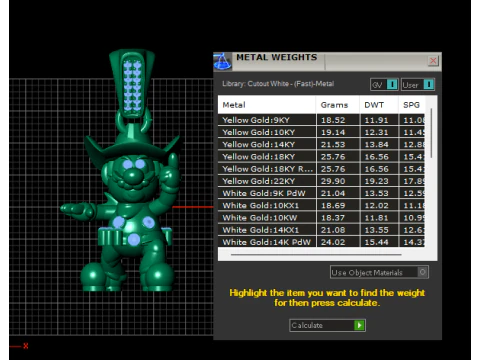Click the 29.90 grams value
The image size is (480, 360).
pos(333,181)
